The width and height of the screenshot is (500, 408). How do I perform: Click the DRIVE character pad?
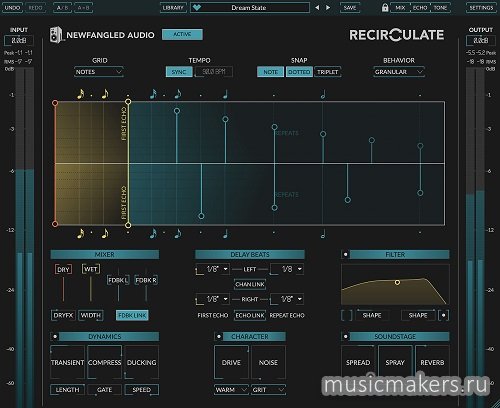pyautogui.click(x=231, y=362)
